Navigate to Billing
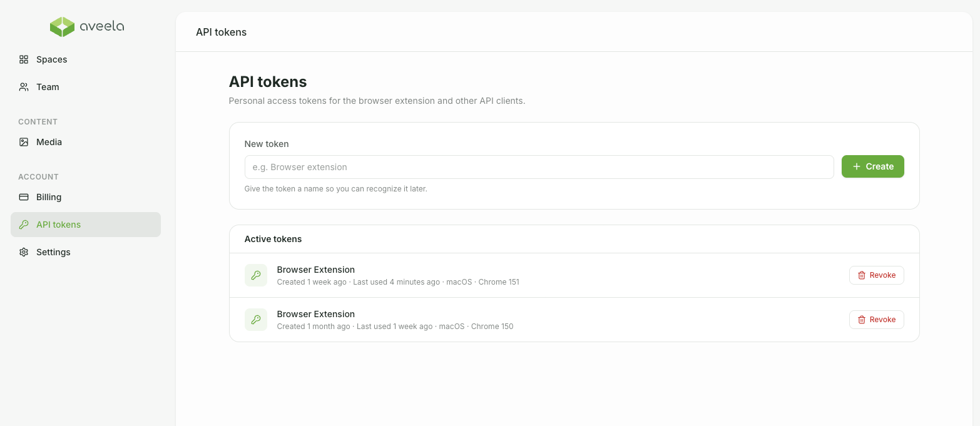The image size is (980, 426). 86,197
